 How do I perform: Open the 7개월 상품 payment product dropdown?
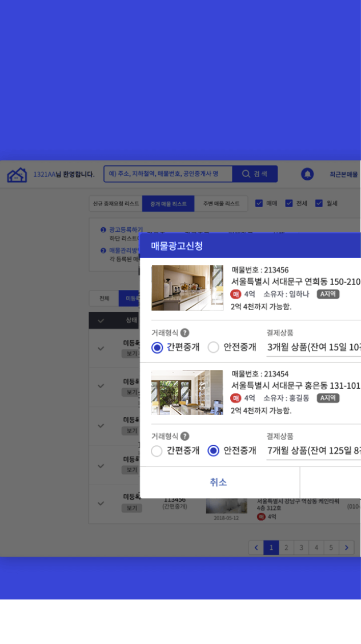[313, 451]
